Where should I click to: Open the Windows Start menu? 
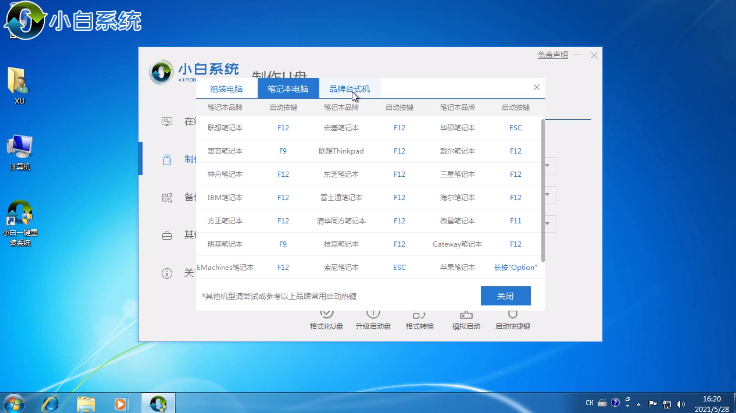click(x=14, y=402)
